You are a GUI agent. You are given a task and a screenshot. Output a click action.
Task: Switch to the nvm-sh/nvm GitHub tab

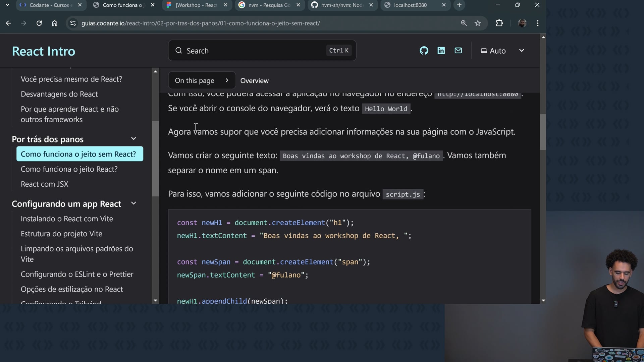click(342, 5)
